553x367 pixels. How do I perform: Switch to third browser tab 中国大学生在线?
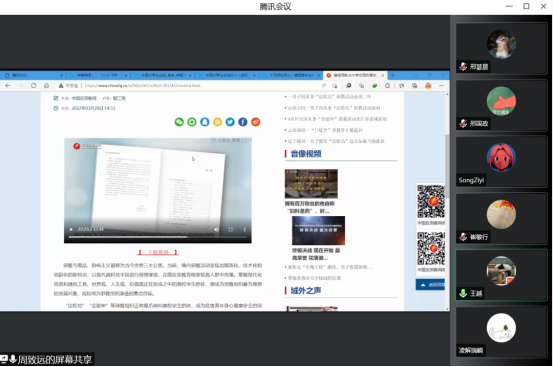162,75
